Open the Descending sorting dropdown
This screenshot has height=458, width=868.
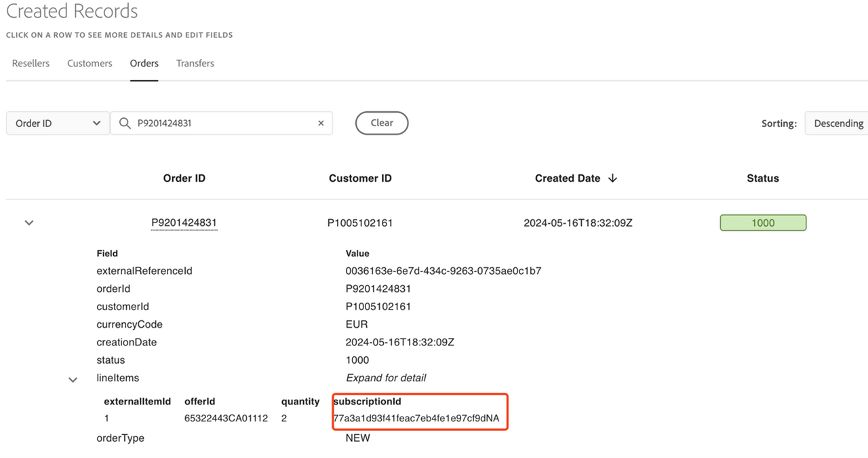click(x=837, y=123)
